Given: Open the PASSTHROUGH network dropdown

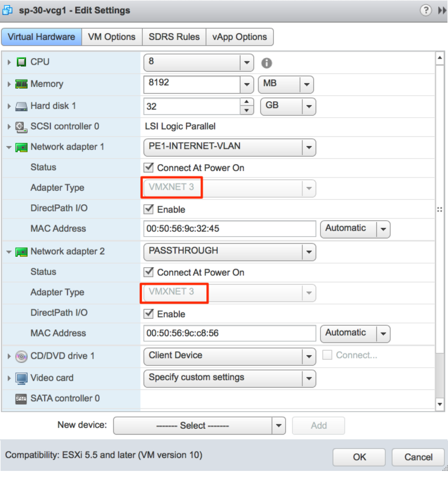Looking at the screenshot, I should click(309, 252).
